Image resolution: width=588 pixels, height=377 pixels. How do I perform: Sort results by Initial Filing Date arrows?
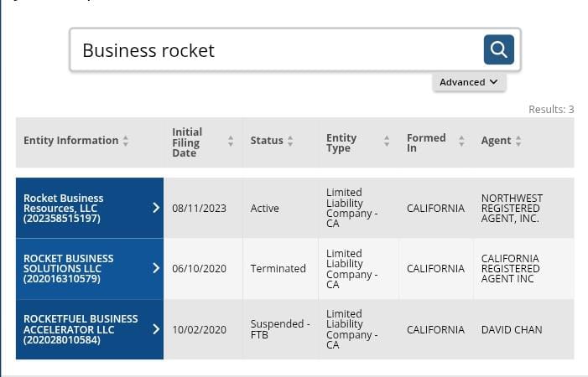(231, 142)
